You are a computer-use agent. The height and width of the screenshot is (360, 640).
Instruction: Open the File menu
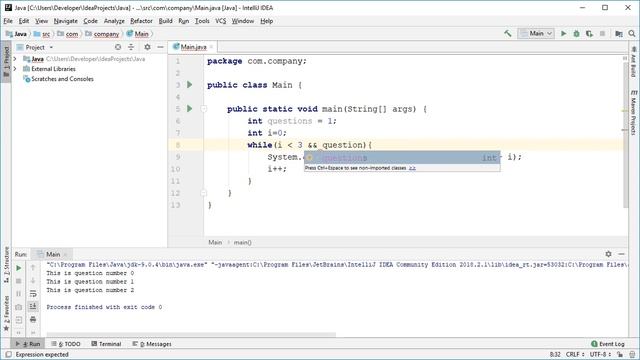[8, 21]
